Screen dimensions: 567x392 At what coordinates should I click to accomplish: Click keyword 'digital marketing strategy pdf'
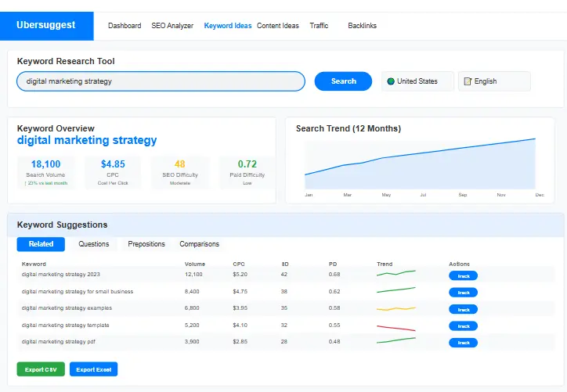(59, 342)
